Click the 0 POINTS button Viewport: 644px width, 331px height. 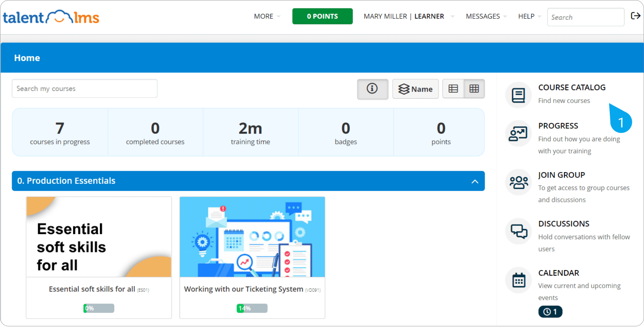pyautogui.click(x=322, y=16)
